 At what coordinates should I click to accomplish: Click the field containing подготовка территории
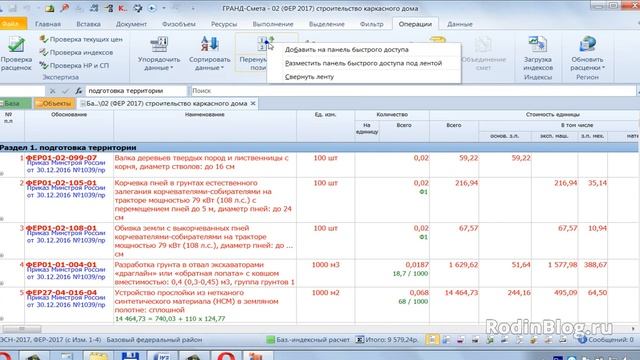(136, 91)
